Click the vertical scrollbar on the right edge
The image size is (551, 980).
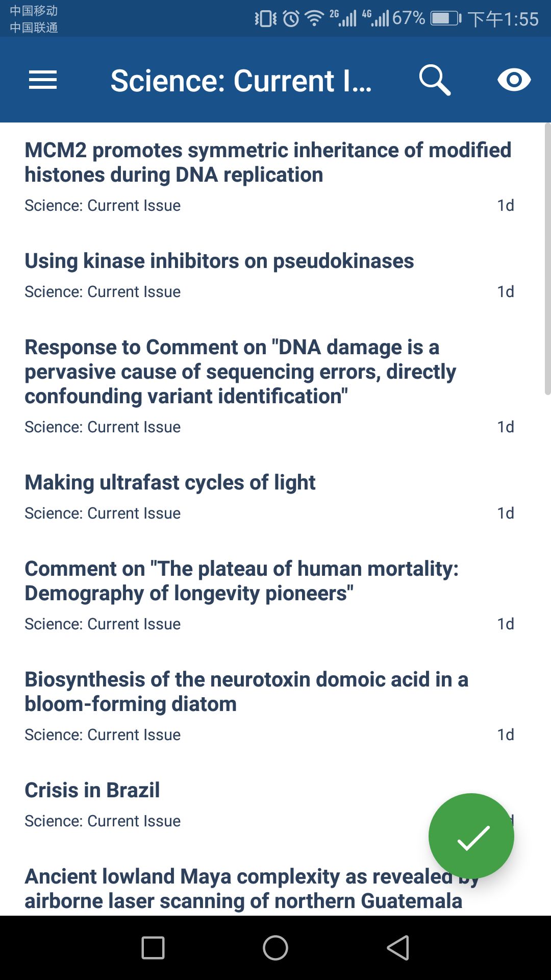[547, 259]
